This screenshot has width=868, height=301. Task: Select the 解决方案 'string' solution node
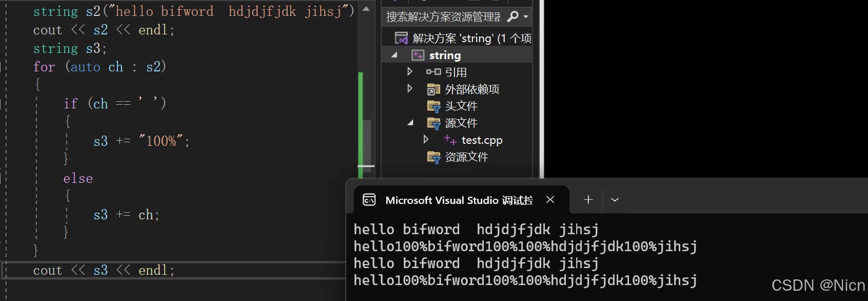point(472,39)
